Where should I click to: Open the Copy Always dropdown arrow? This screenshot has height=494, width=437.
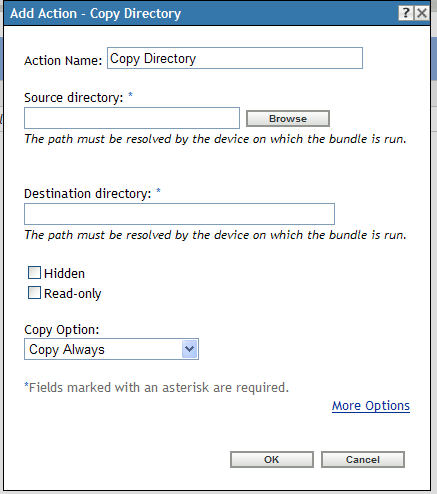(x=189, y=349)
